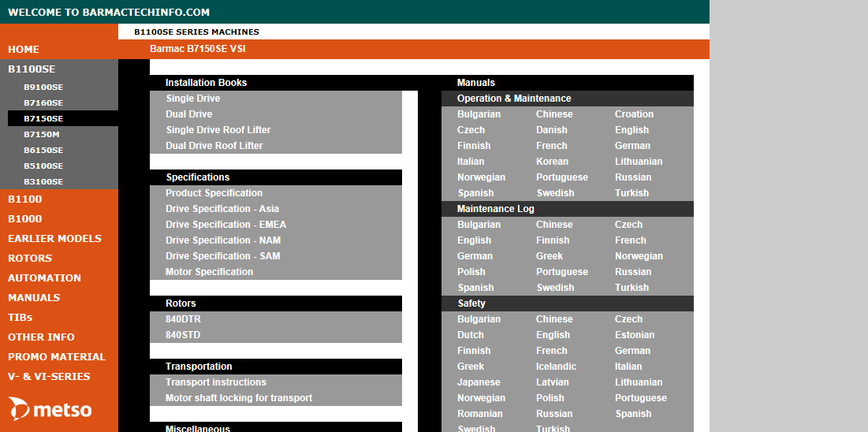Image resolution: width=868 pixels, height=432 pixels.
Task: Select the B7150M model in the sidebar
Action: (42, 134)
